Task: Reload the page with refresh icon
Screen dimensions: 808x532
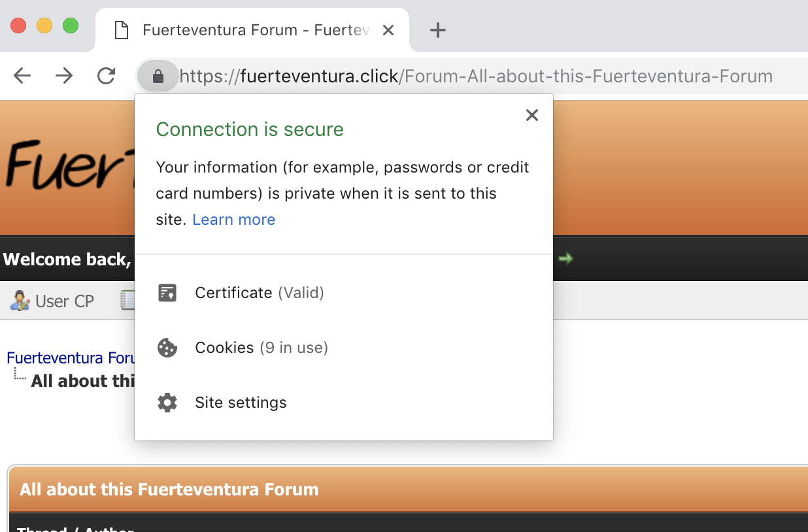Action: click(x=106, y=76)
